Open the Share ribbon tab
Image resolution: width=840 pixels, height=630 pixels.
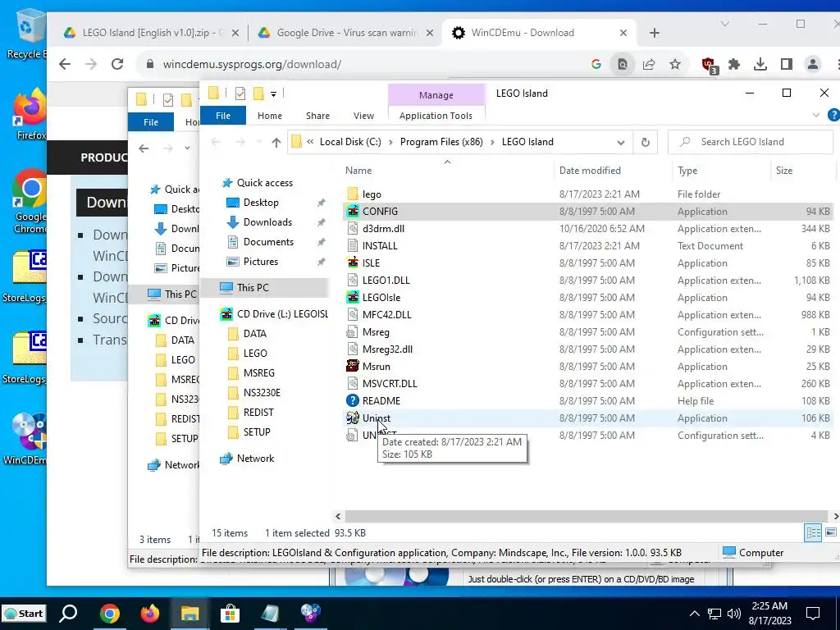(317, 116)
